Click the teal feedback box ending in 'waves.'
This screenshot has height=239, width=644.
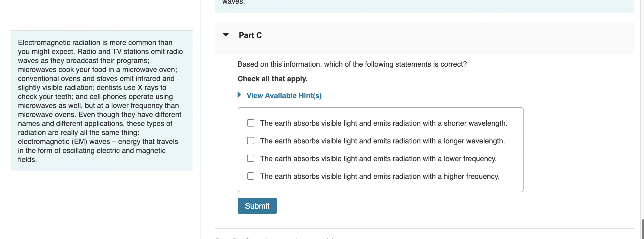tap(424, 6)
